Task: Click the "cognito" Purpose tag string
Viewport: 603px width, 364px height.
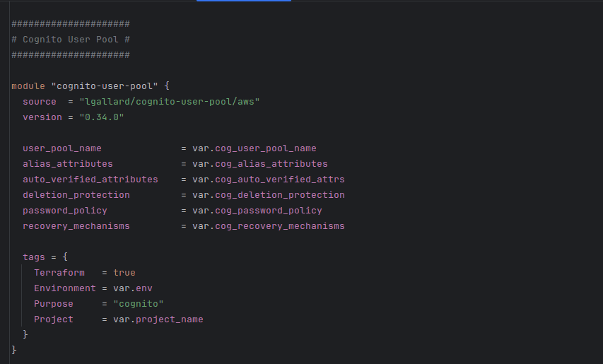Action: tap(138, 304)
